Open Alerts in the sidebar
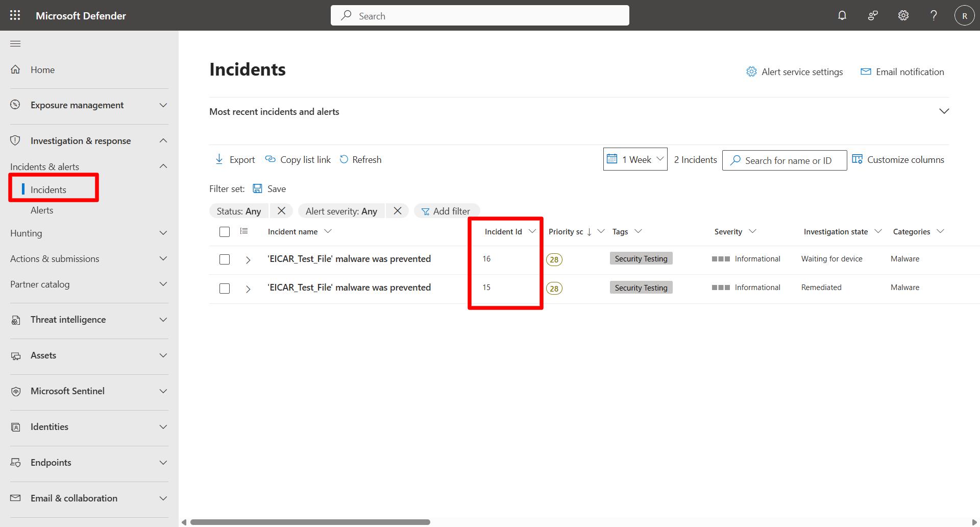 (42, 210)
